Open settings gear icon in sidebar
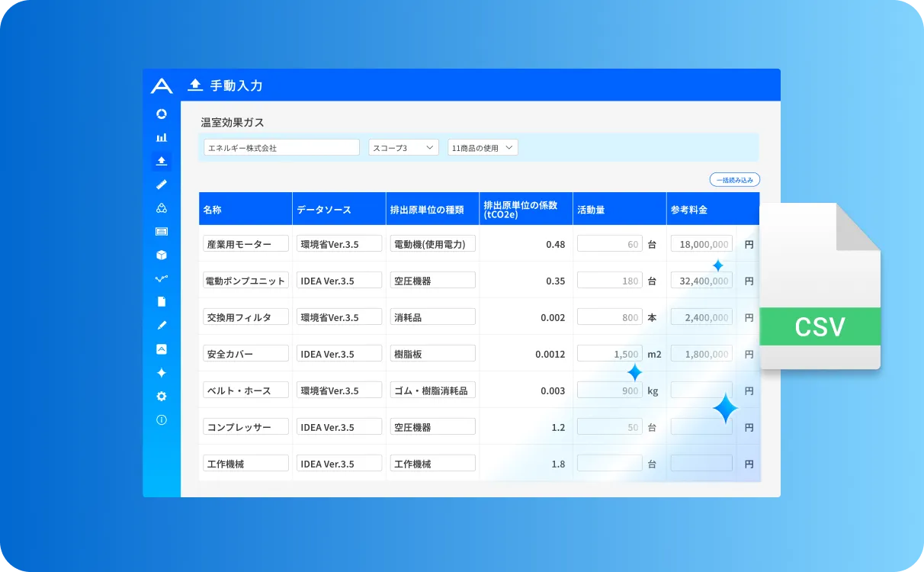This screenshot has height=572, width=924. 161,397
